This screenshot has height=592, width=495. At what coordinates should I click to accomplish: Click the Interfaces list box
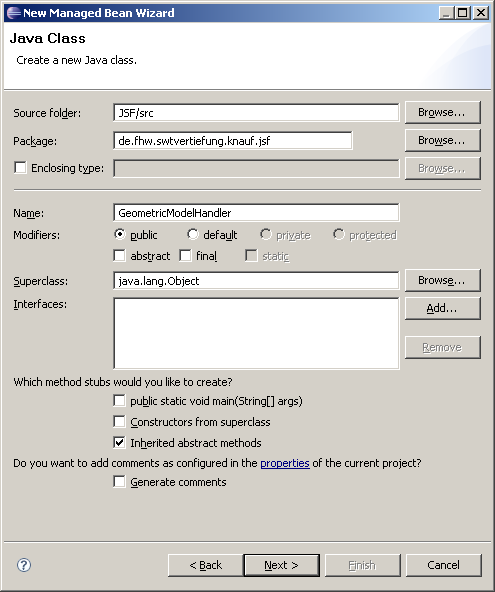tap(256, 333)
